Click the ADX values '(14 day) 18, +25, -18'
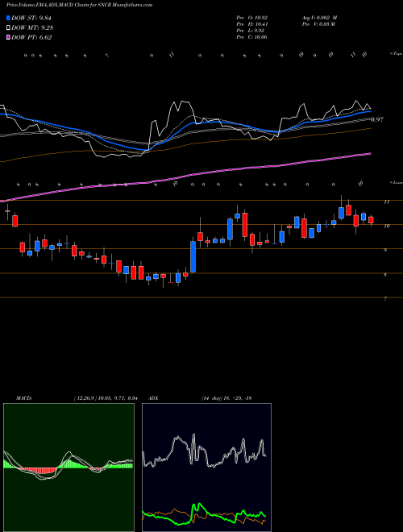Viewport: 403px width, 532px height. pyautogui.click(x=226, y=398)
